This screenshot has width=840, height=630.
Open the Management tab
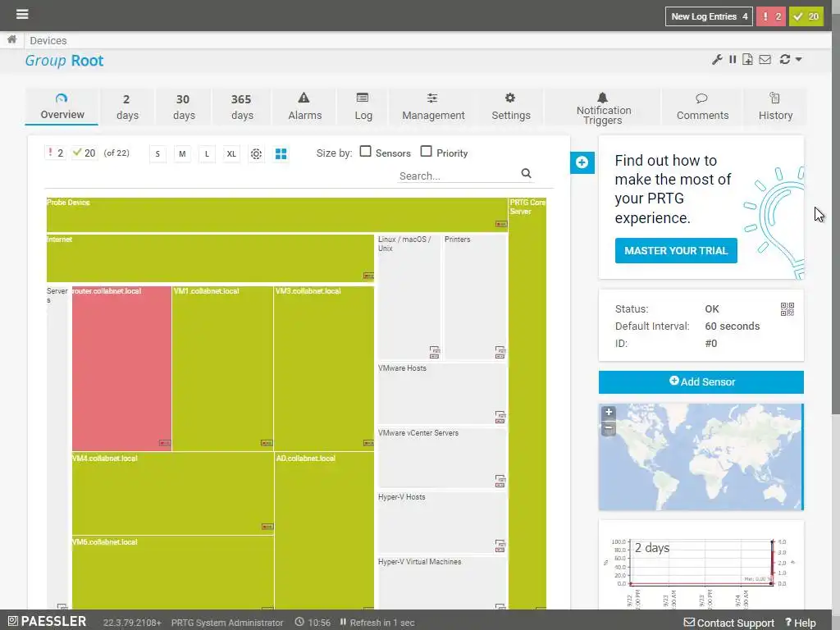(433, 107)
